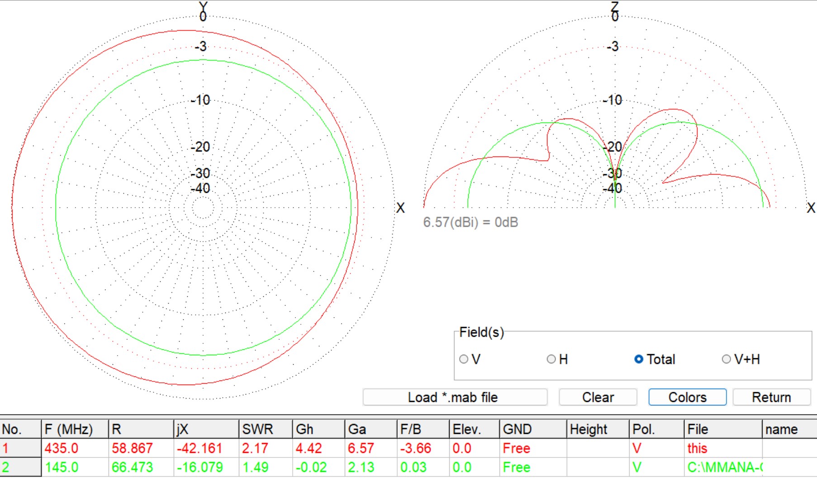This screenshot has height=504, width=817.
Task: Select the 435.0 frequency cell
Action: (x=75, y=448)
